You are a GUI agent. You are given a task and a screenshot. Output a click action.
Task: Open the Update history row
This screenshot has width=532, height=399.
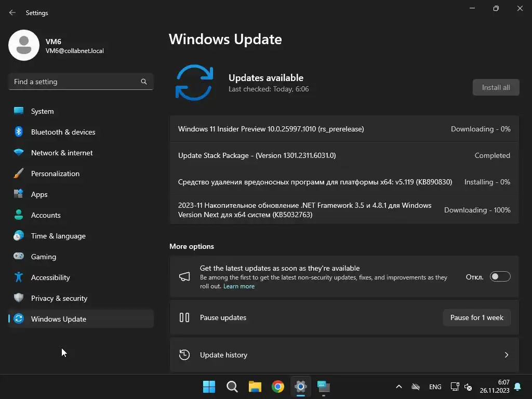click(344, 355)
